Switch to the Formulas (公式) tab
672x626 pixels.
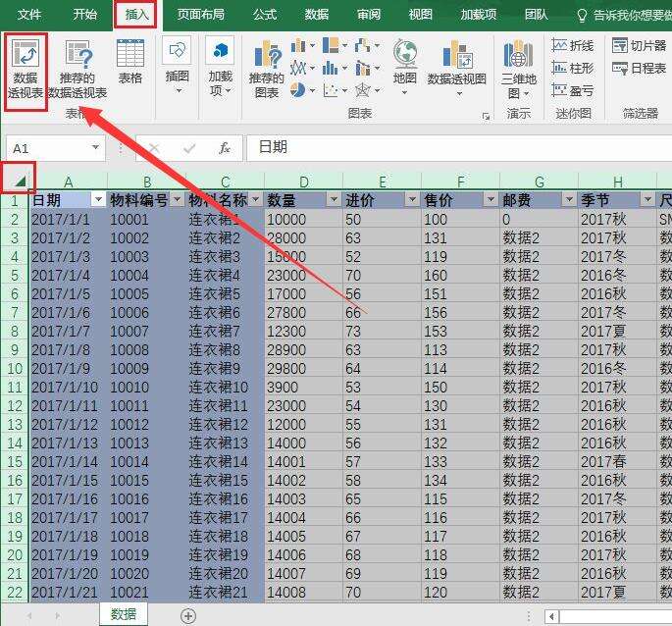tap(265, 15)
